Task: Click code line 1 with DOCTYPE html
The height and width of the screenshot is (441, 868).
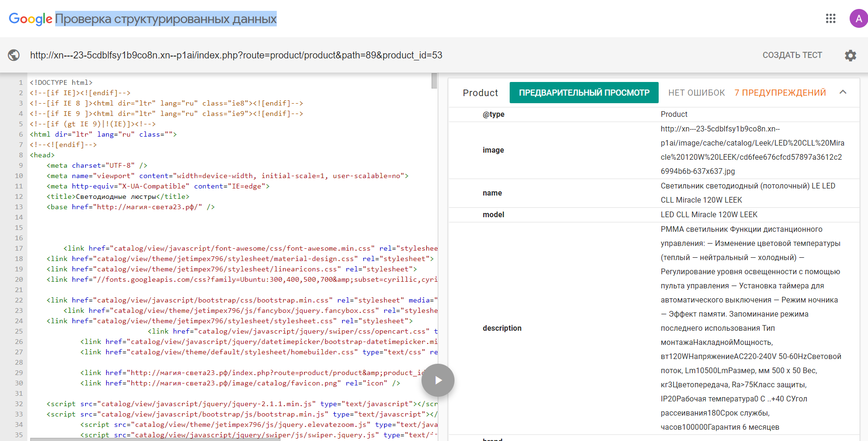Action: (x=61, y=82)
